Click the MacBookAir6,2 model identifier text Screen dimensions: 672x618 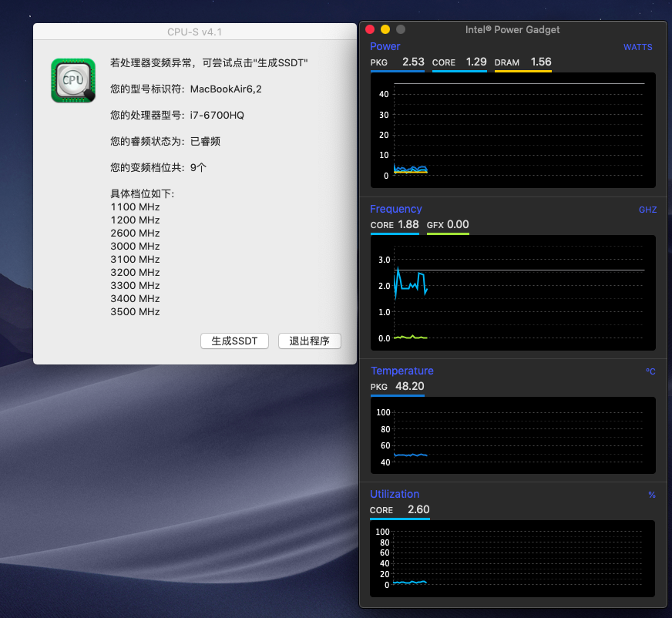point(226,89)
